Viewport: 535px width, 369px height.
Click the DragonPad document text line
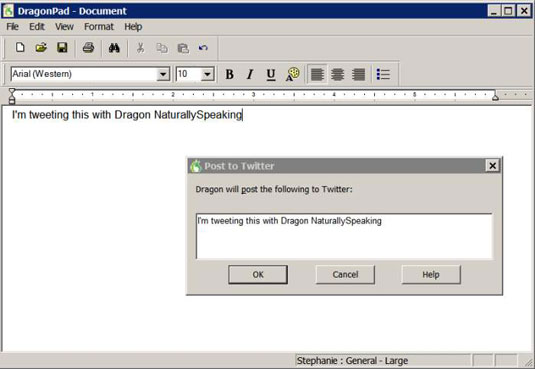127,115
